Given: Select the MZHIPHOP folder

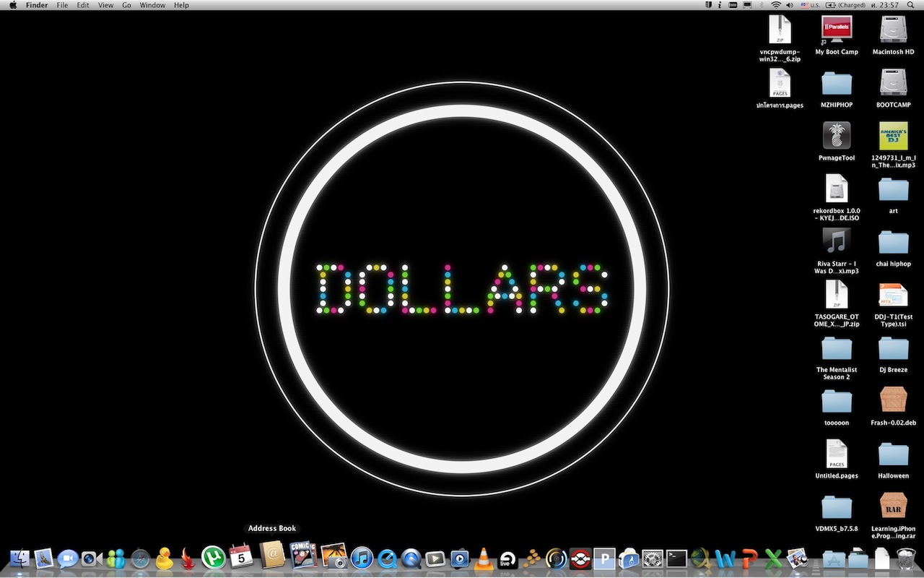Looking at the screenshot, I should pos(837,84).
